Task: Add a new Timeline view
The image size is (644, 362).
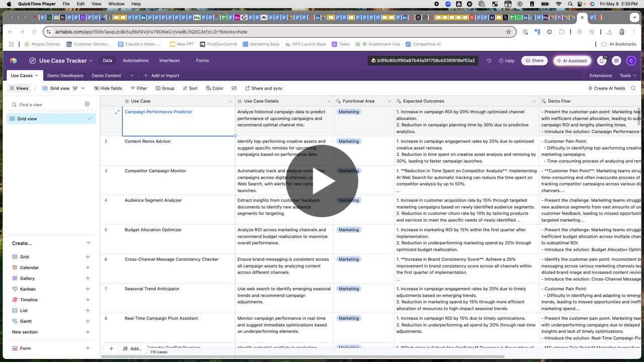Action: click(x=88, y=300)
